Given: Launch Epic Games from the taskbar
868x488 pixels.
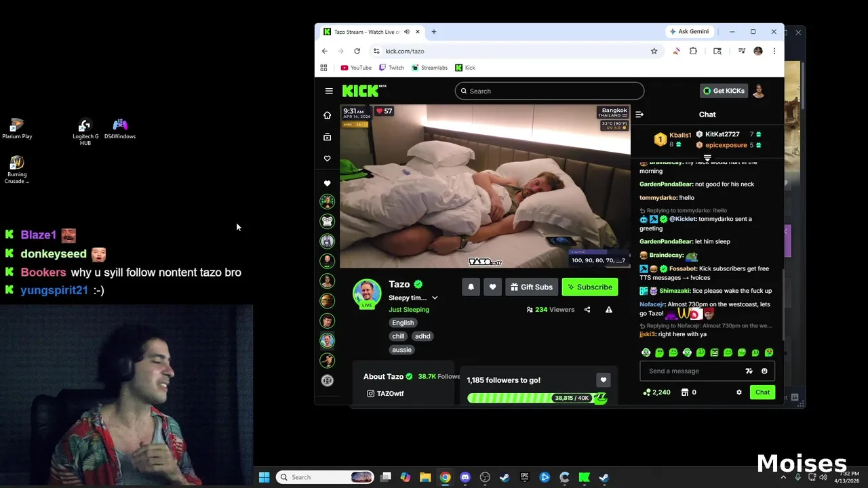Looking at the screenshot, I should tap(524, 477).
